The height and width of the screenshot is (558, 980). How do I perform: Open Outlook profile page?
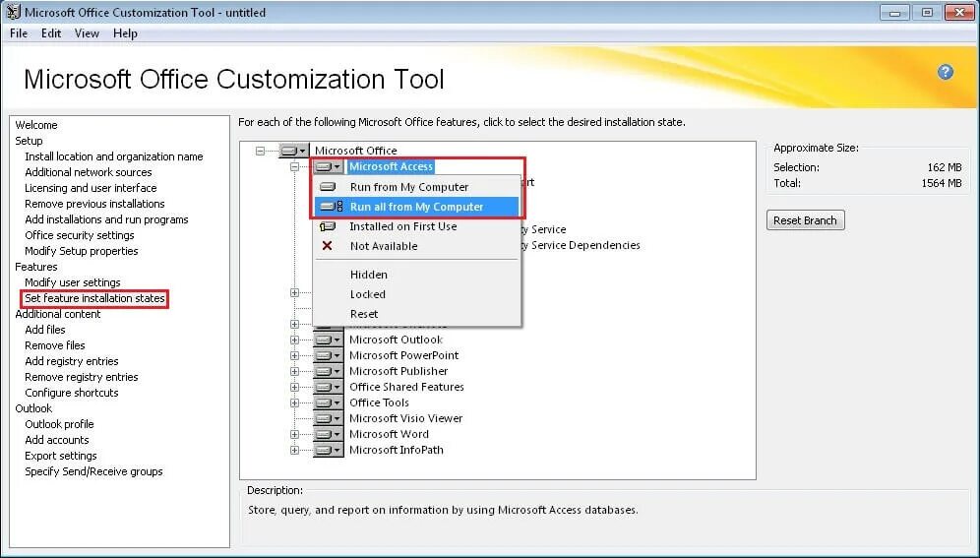pos(59,423)
